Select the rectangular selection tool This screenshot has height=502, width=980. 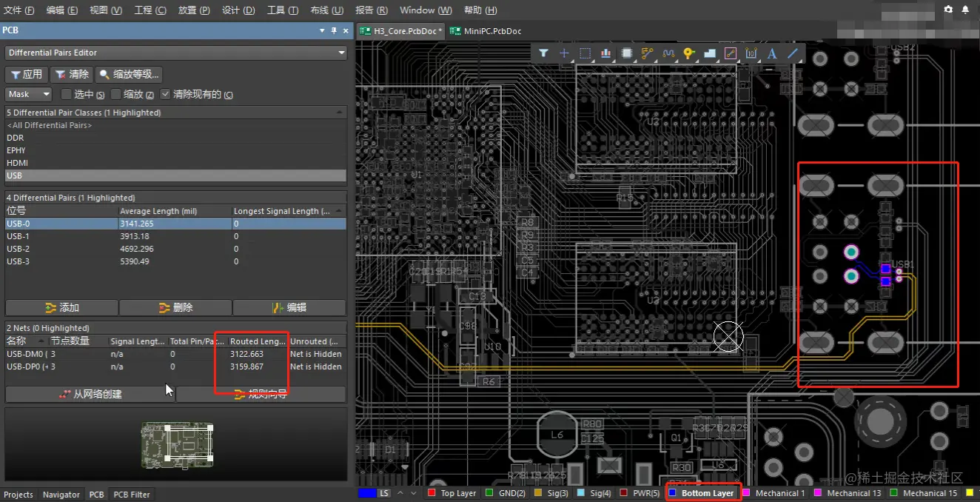[x=585, y=53]
